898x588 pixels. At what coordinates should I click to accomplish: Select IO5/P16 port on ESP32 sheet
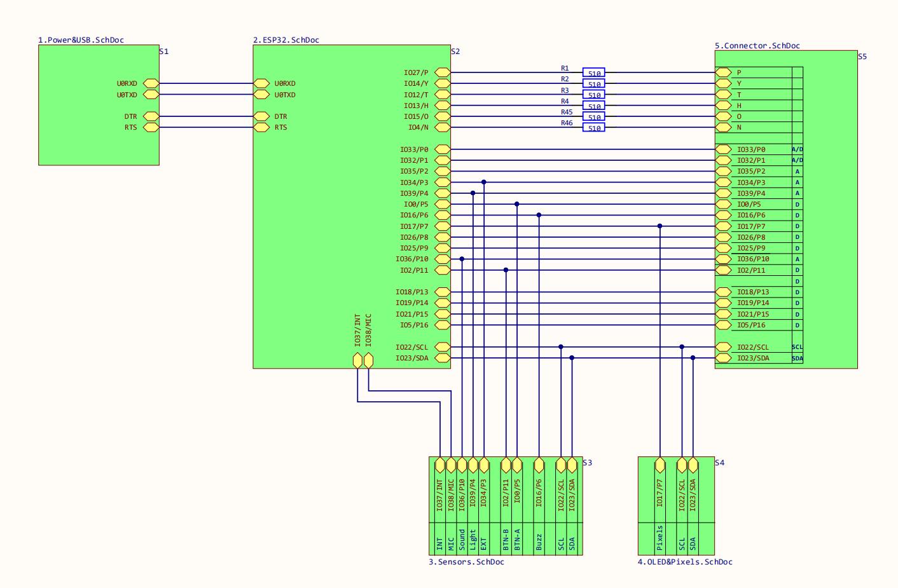point(442,325)
